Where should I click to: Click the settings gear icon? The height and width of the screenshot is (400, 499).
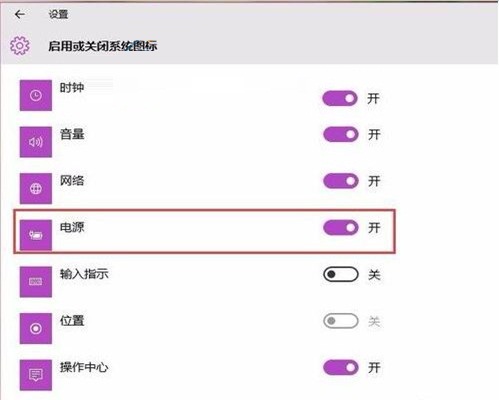click(20, 46)
